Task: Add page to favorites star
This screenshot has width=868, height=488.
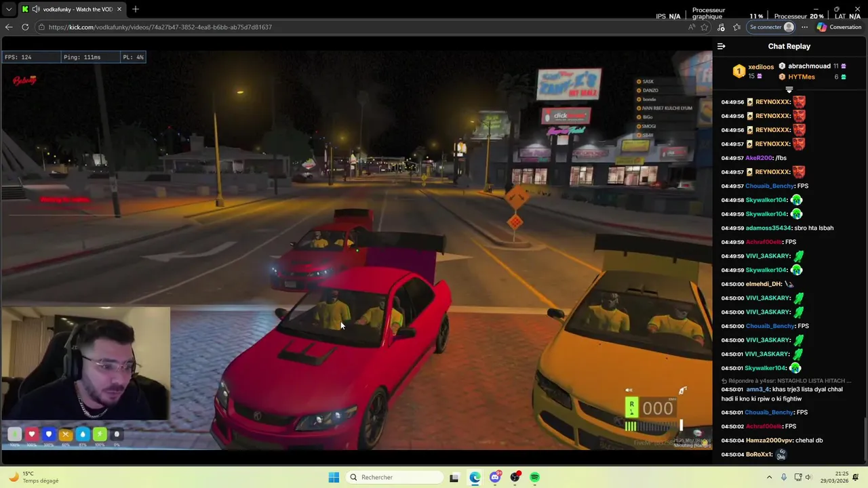Action: pyautogui.click(x=705, y=27)
